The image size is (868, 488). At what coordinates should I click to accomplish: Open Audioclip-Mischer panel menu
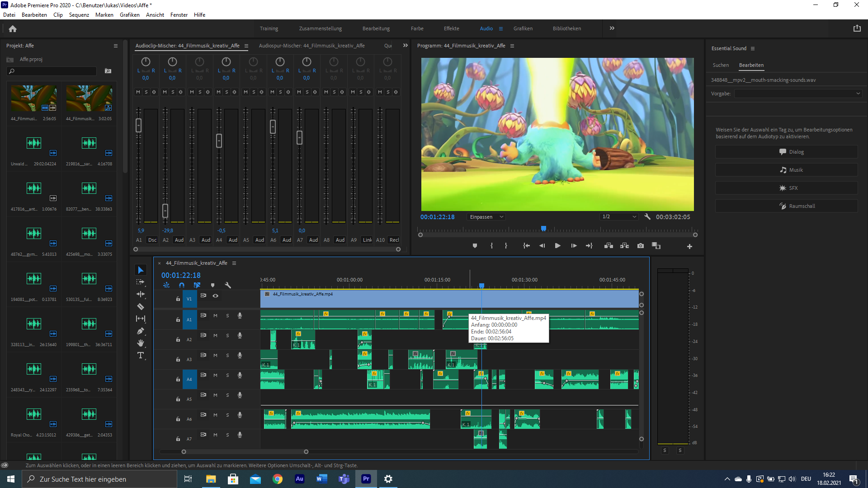pyautogui.click(x=246, y=46)
